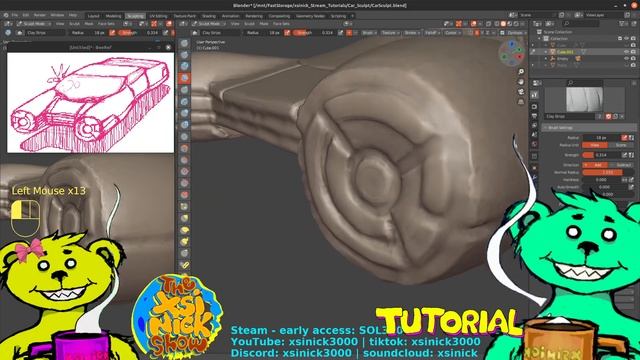Select the Draw sculpt brush in toolbar
640x360 pixels.
click(184, 43)
